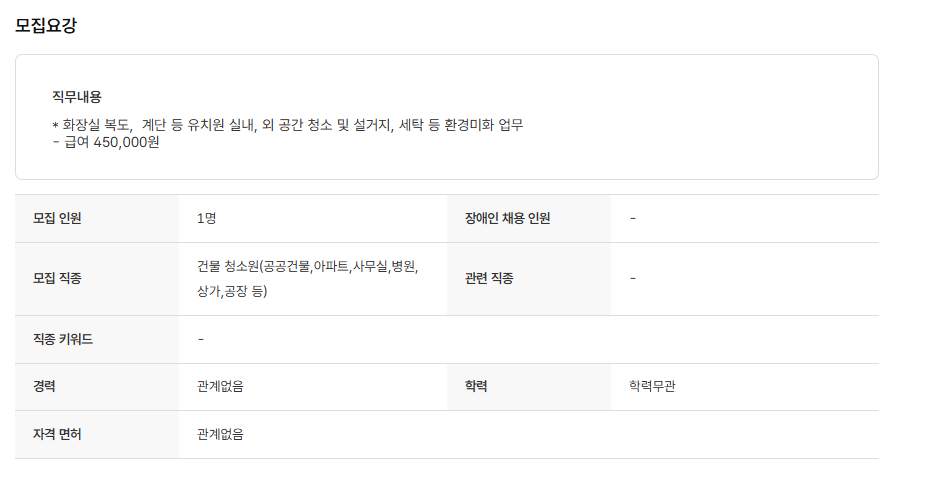The height and width of the screenshot is (497, 933).
Task: Click the 관련 직종 header cell
Action: (x=489, y=278)
